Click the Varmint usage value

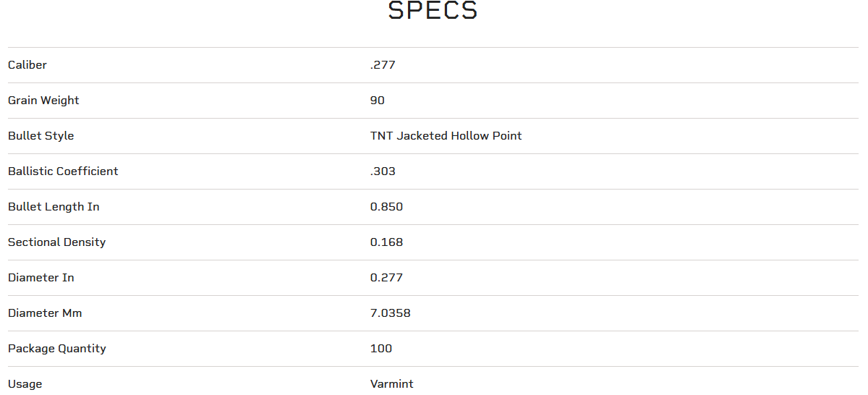point(391,384)
